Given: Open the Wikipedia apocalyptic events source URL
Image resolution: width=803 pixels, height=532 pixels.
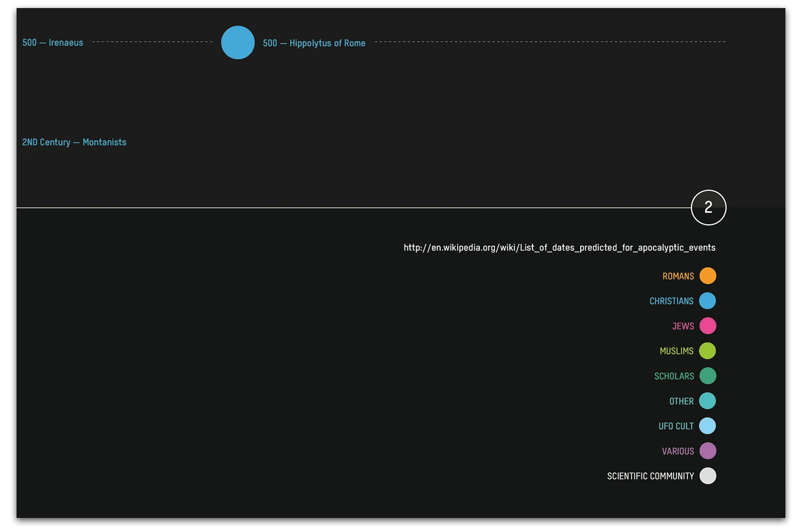Looking at the screenshot, I should coord(559,247).
